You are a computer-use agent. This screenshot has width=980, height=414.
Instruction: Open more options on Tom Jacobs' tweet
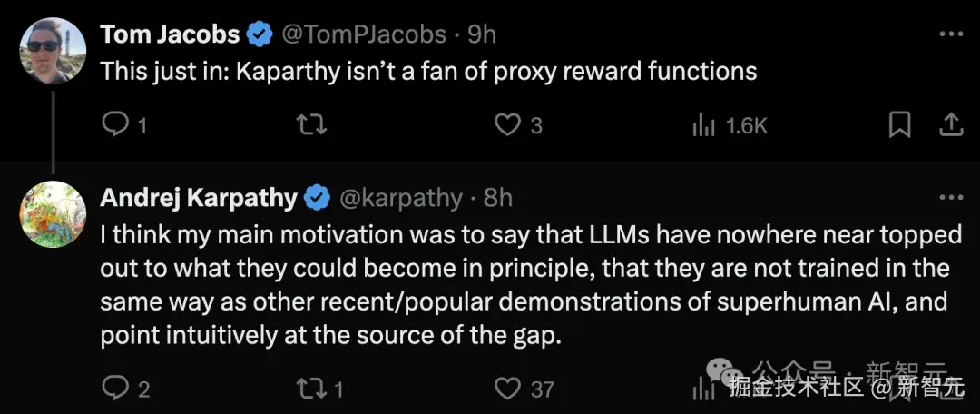[x=950, y=34]
